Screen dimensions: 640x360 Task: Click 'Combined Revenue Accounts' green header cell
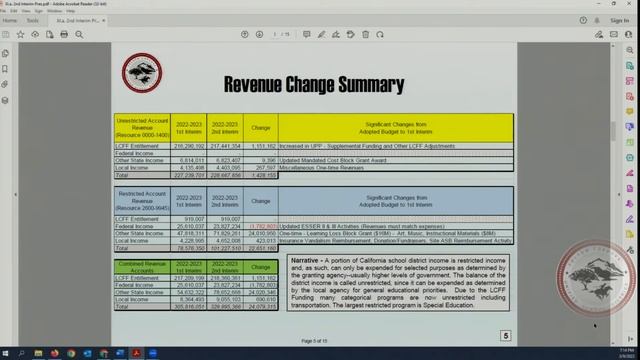pos(142,267)
